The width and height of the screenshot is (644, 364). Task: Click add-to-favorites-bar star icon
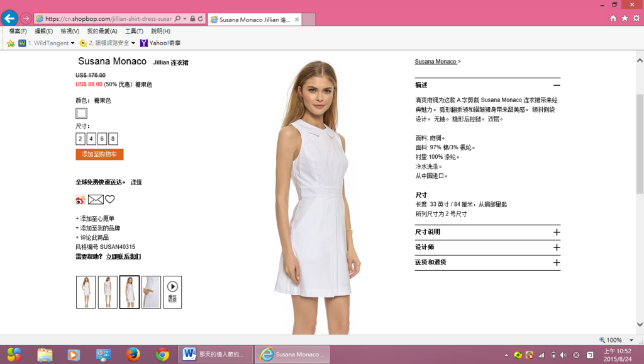pos(11,43)
